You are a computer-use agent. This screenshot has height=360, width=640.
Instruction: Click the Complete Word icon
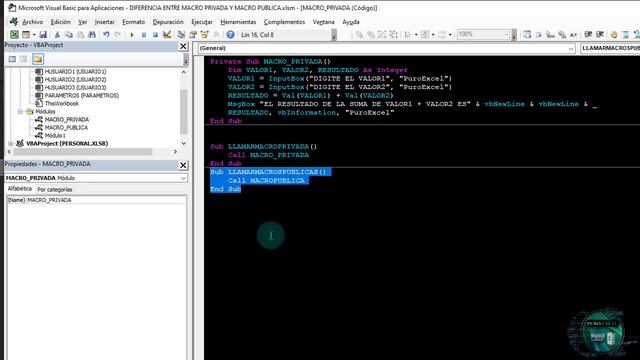coord(573,35)
